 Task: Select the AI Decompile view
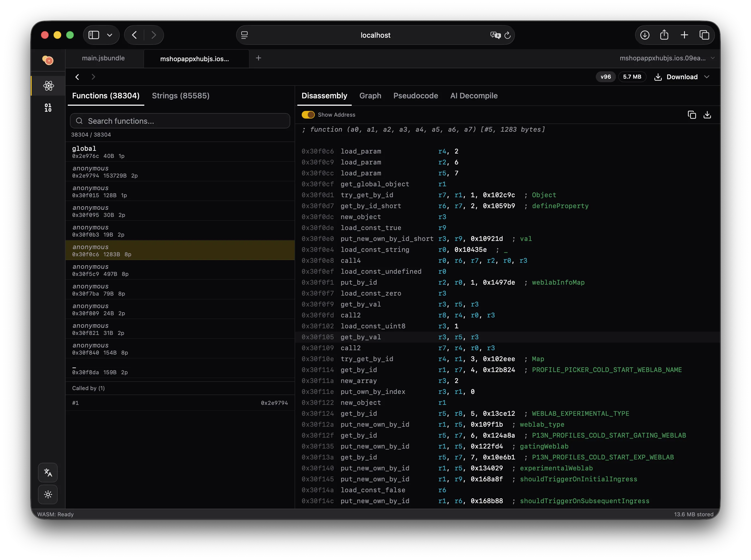coord(474,96)
